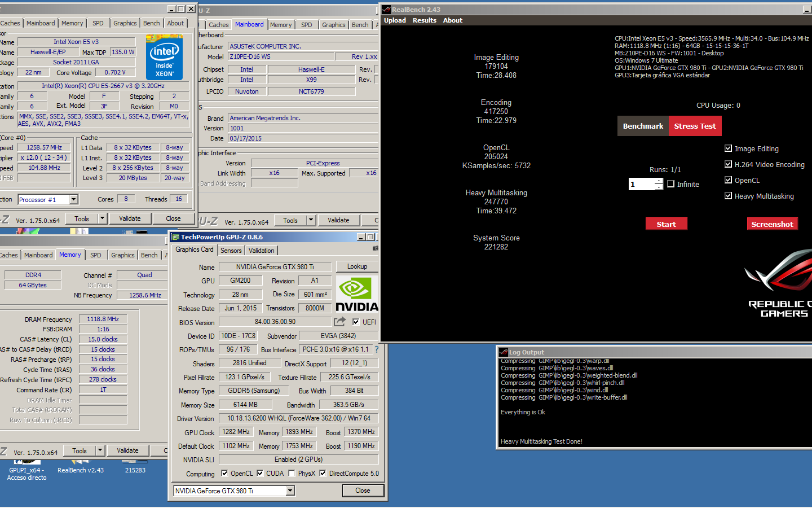
Task: Open Tools dropdown arrow in CPU-Z Memory window
Action: click(100, 450)
